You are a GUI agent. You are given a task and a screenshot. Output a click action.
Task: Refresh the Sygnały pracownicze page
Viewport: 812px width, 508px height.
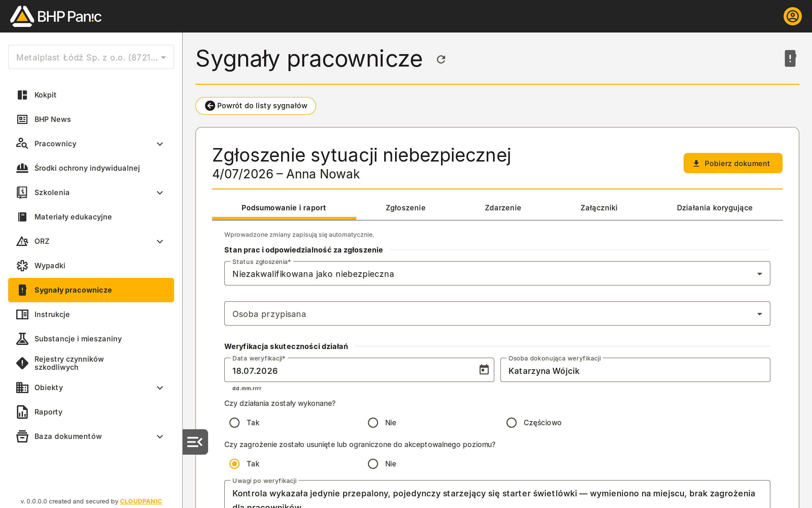tap(441, 59)
